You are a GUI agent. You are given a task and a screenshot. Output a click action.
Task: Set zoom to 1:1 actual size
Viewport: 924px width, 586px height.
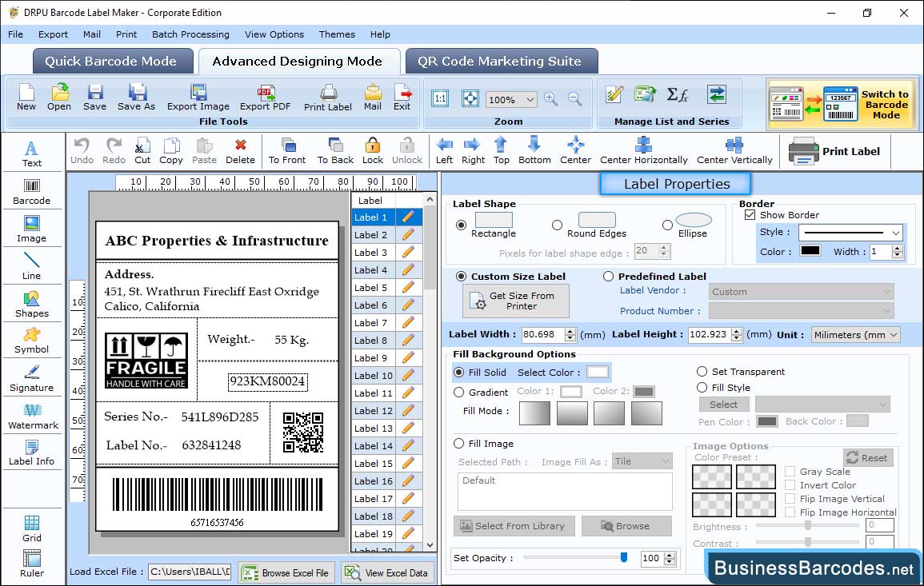coord(440,98)
